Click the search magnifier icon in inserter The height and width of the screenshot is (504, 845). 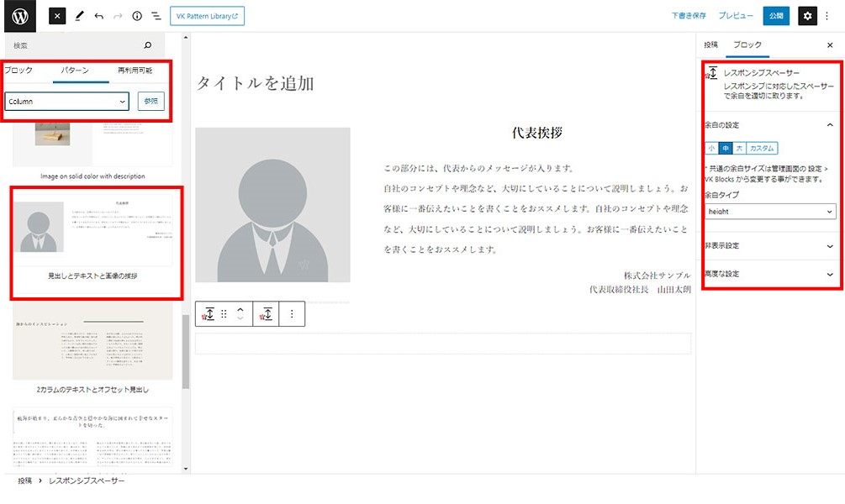148,45
